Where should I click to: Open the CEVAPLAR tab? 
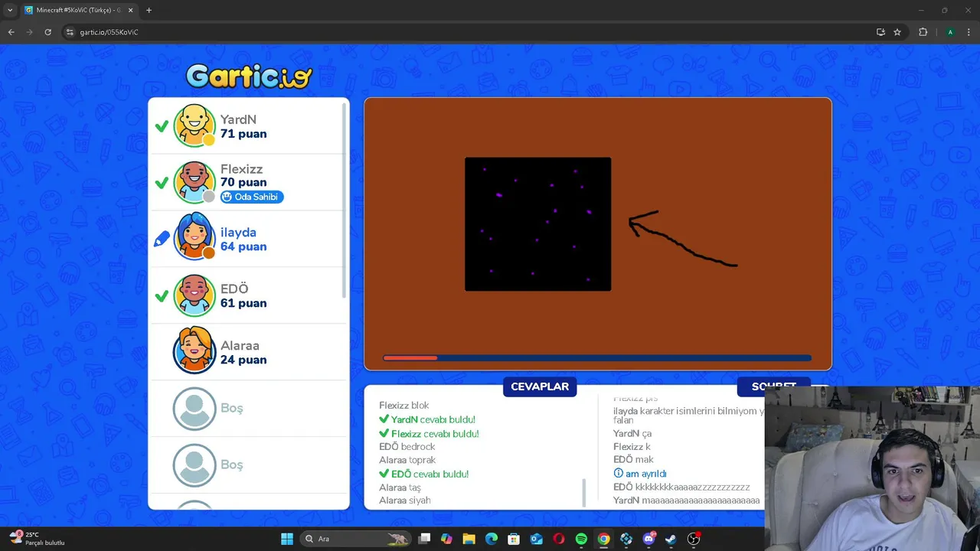point(540,386)
